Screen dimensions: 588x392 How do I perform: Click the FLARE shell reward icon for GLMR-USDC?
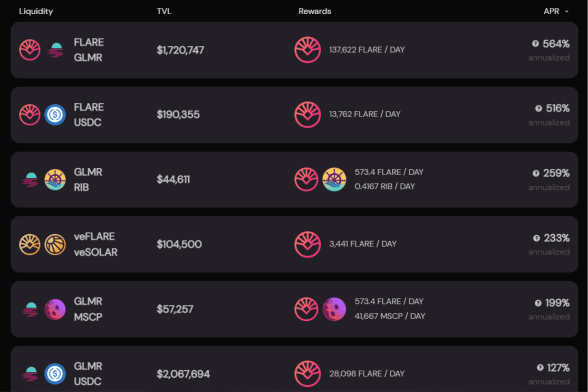click(x=308, y=374)
